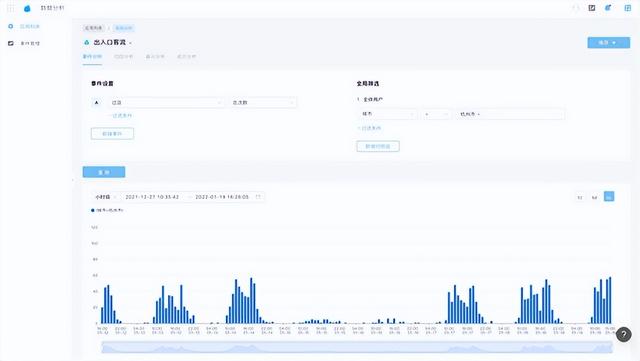Screen dimensions: 640x361
Task: Open the event selector dropdown in row A
Action: (x=167, y=103)
